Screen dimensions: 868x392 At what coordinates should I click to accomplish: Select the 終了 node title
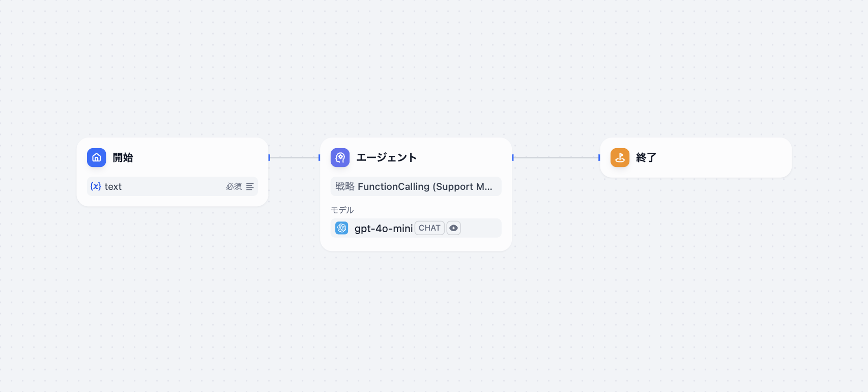pyautogui.click(x=646, y=158)
